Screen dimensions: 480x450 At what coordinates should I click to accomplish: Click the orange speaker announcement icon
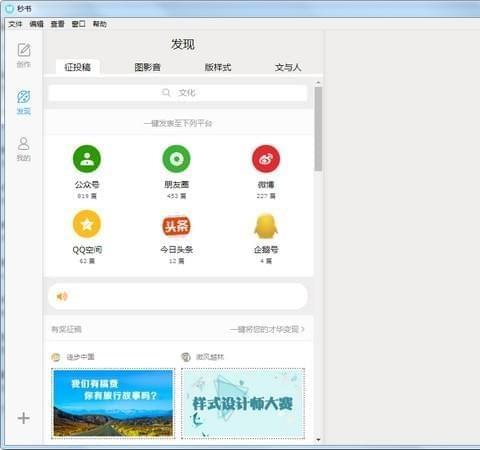click(x=62, y=296)
